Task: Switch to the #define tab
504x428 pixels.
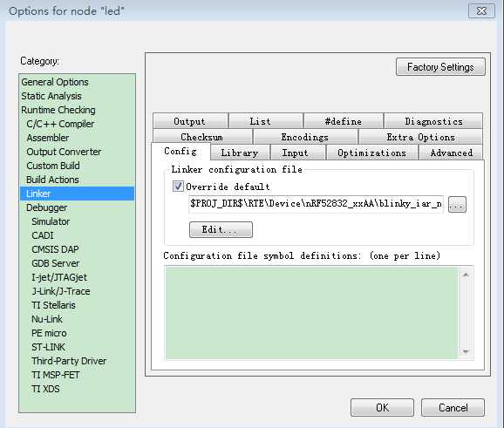Action: pyautogui.click(x=344, y=121)
